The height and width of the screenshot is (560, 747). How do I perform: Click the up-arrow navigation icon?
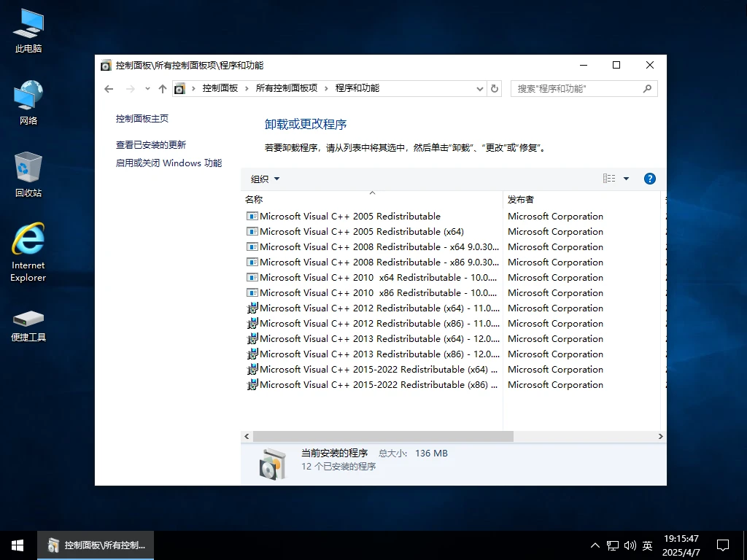click(162, 88)
